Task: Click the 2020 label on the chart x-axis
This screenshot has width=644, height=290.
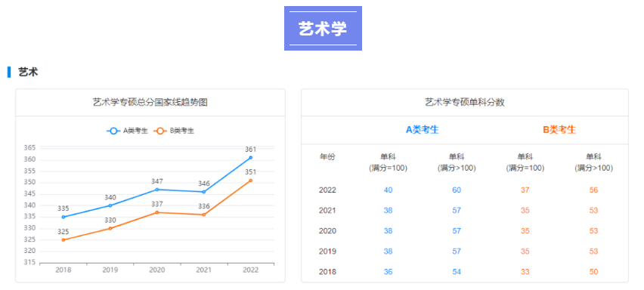Action: pyautogui.click(x=157, y=270)
